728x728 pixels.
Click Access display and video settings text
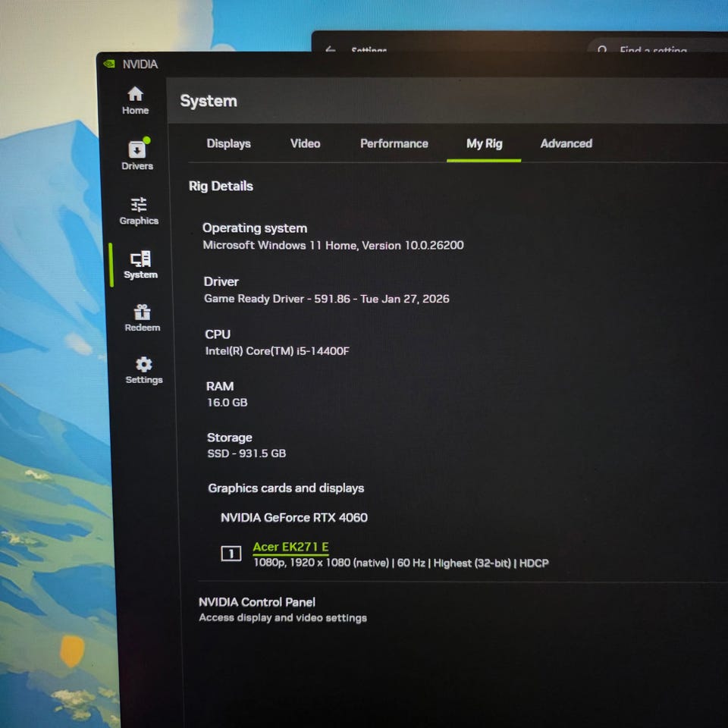(x=283, y=618)
